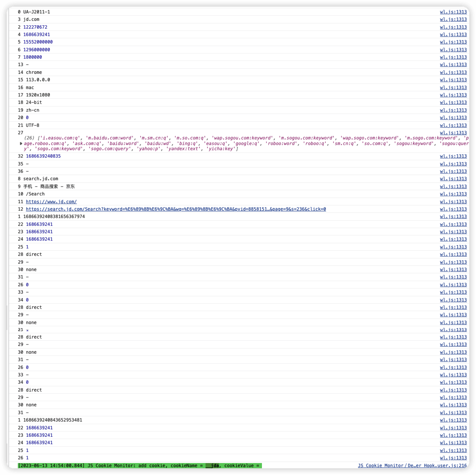This screenshot has height=475, width=476.
Task: Open source link for the zh-cn row
Action: (x=453, y=110)
